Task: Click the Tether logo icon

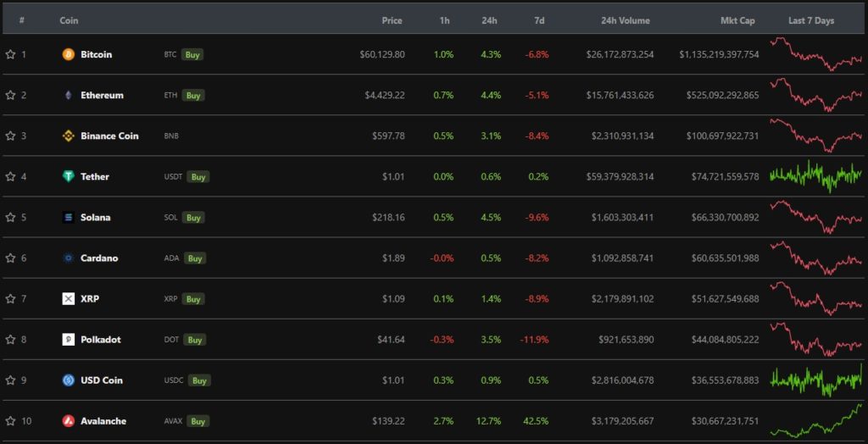Action: pos(69,176)
